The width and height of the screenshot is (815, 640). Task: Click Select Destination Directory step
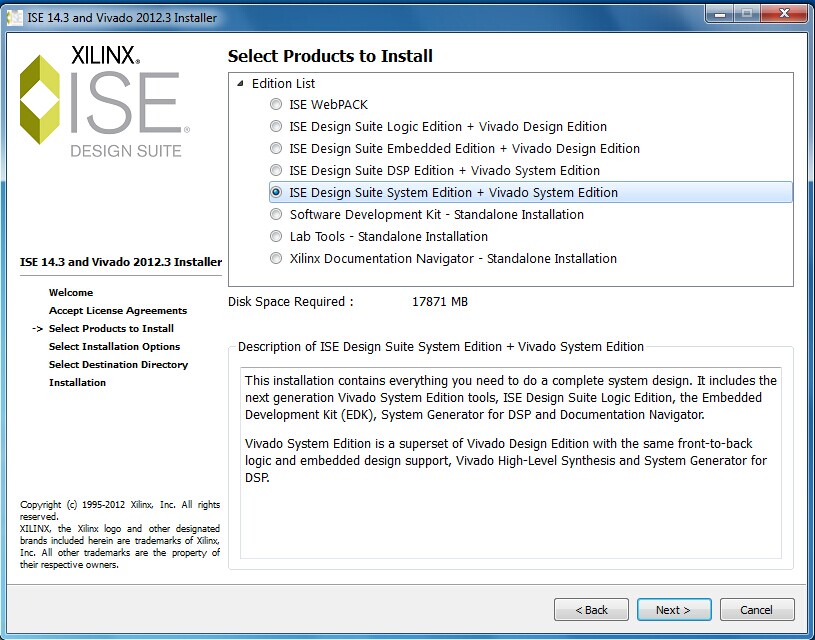click(118, 365)
